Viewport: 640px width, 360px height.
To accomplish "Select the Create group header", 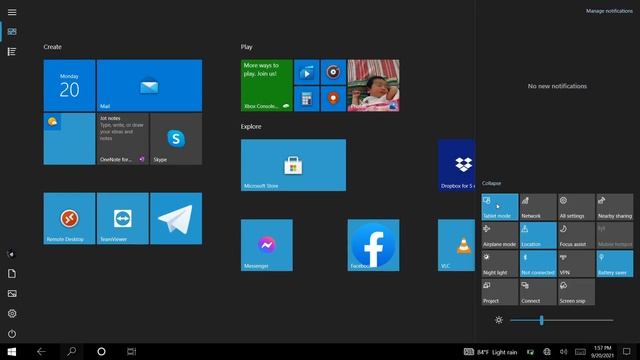I will click(x=52, y=47).
